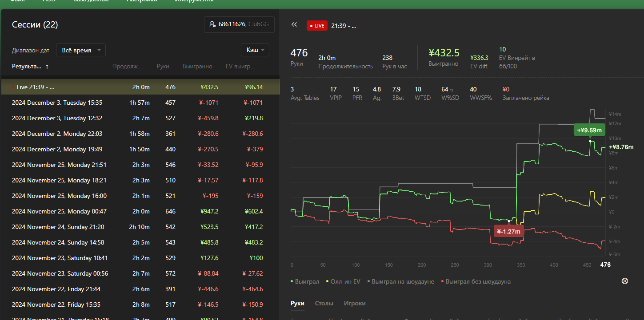Click the 476 Руки stat

click(x=299, y=58)
